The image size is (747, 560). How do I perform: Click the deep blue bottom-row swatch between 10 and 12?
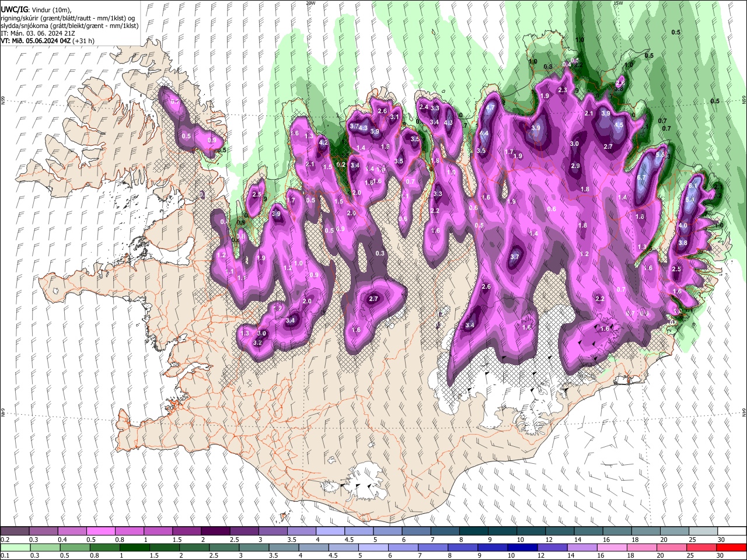click(522, 547)
